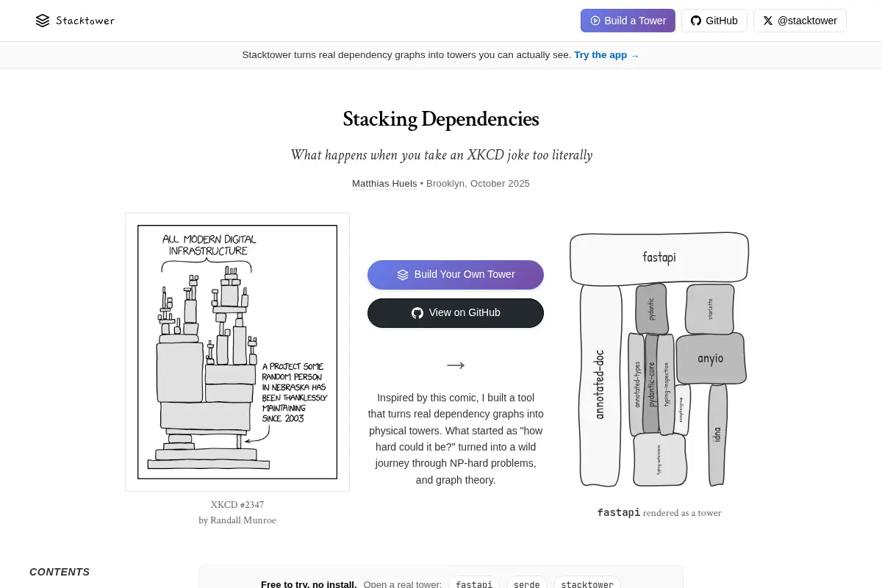Visit the @stacktower X profile button
882x588 pixels.
tap(800, 21)
